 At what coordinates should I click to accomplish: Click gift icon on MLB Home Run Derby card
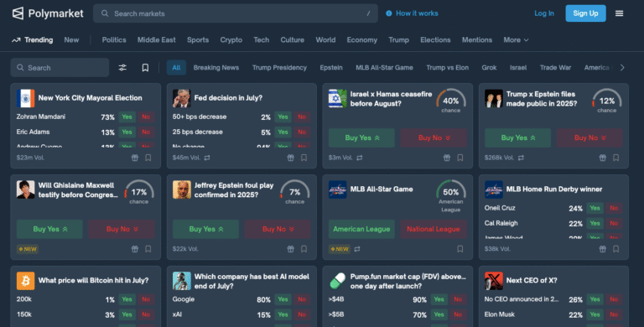603,249
